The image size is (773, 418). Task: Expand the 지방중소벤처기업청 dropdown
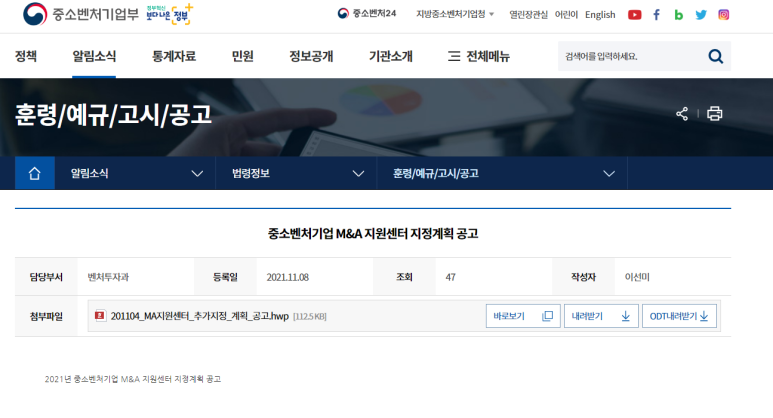[455, 14]
